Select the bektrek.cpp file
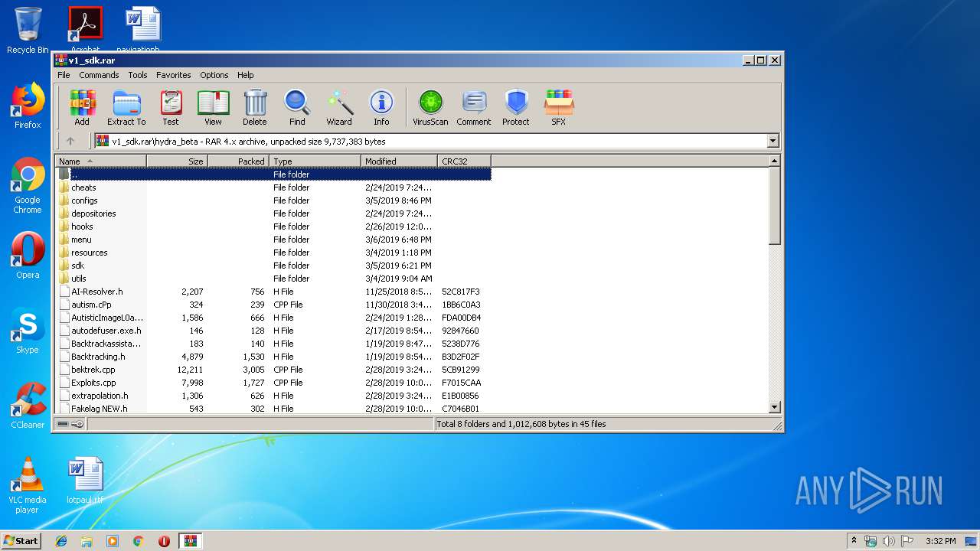Screen dimensions: 980x551 [273, 370]
